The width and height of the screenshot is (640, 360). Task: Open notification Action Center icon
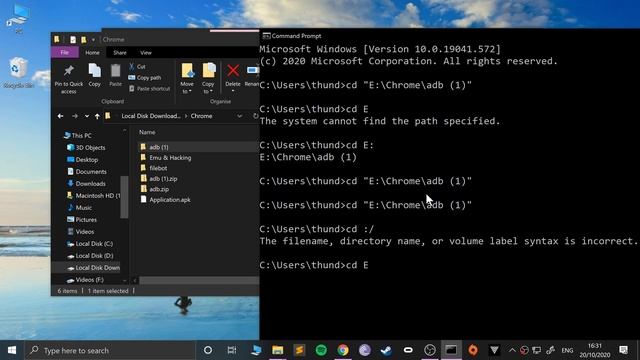point(623,350)
